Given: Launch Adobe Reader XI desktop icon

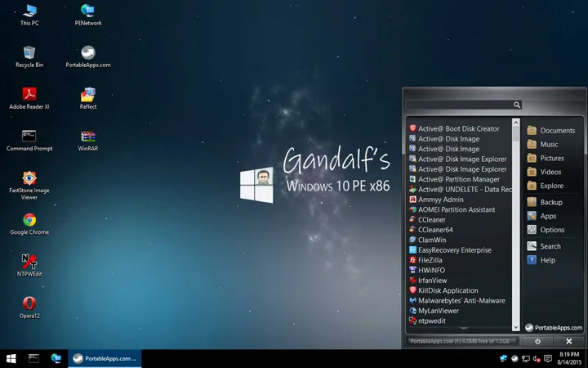Looking at the screenshot, I should coord(29,98).
